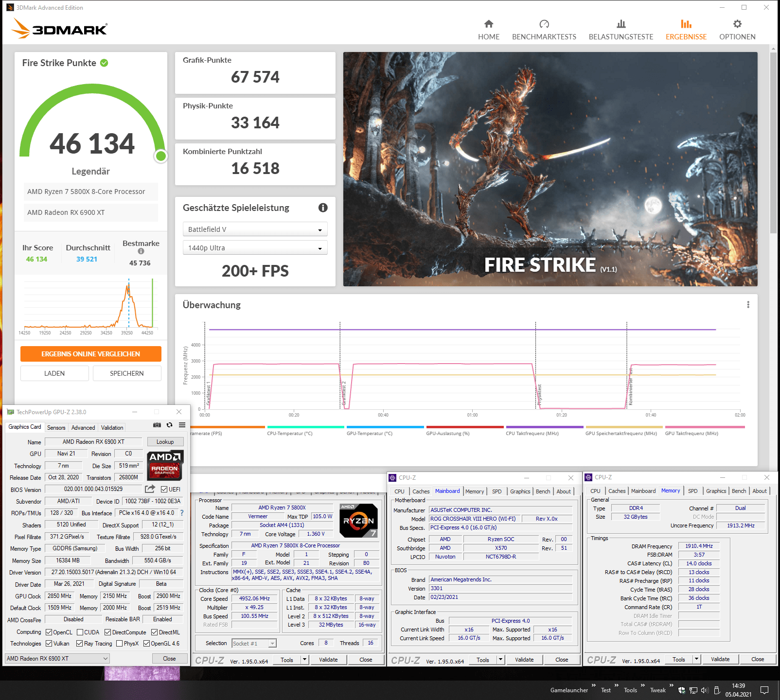Click ERGEBNIS ONLINE VERGLEICHEN button
Image resolution: width=780 pixels, height=700 pixels.
point(90,354)
